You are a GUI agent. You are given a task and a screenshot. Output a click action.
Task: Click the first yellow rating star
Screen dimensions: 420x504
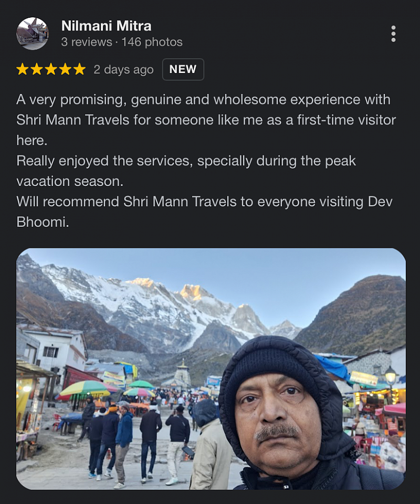tap(23, 69)
